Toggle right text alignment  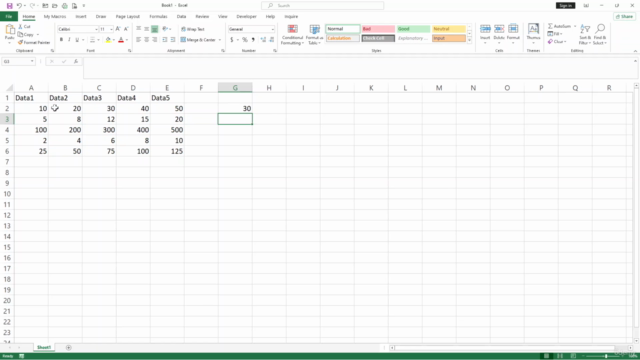coord(155,40)
